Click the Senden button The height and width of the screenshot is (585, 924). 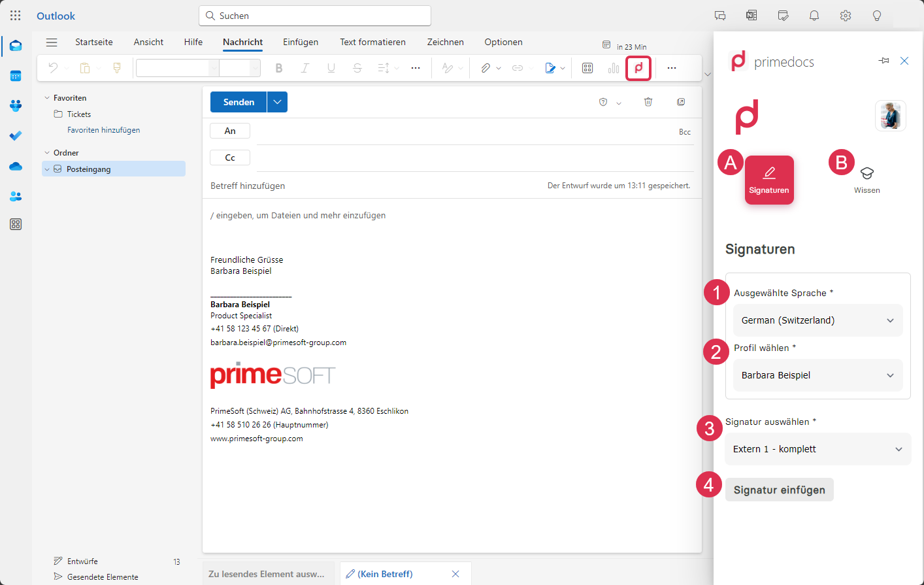tap(239, 102)
